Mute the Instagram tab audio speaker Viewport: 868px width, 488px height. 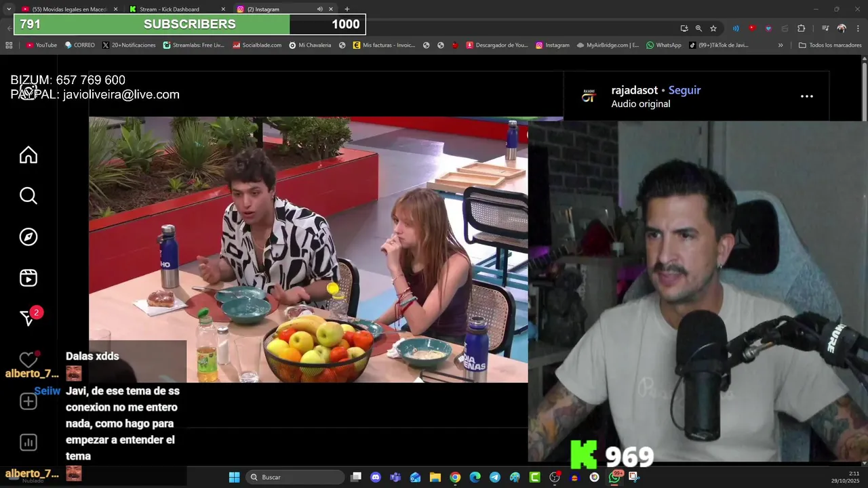[319, 9]
